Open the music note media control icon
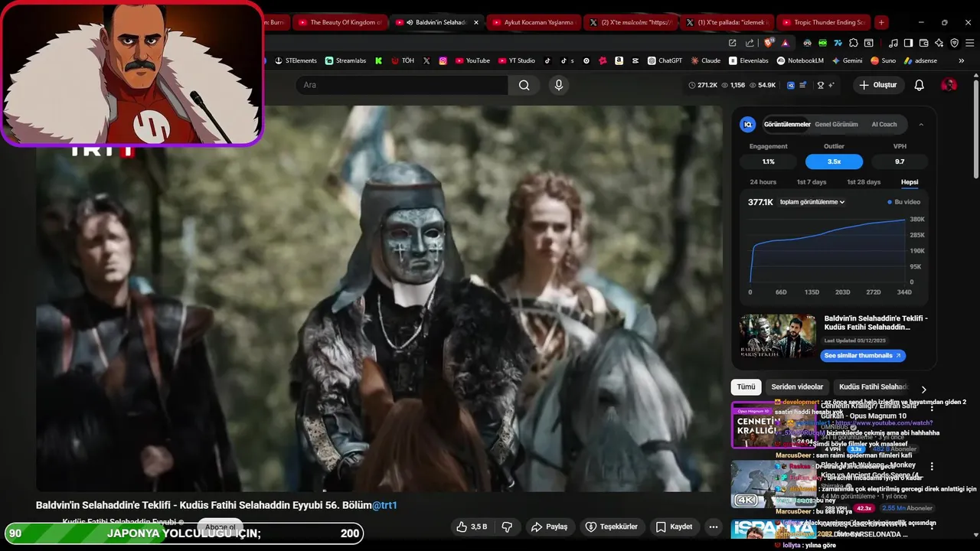980x551 pixels. click(893, 43)
